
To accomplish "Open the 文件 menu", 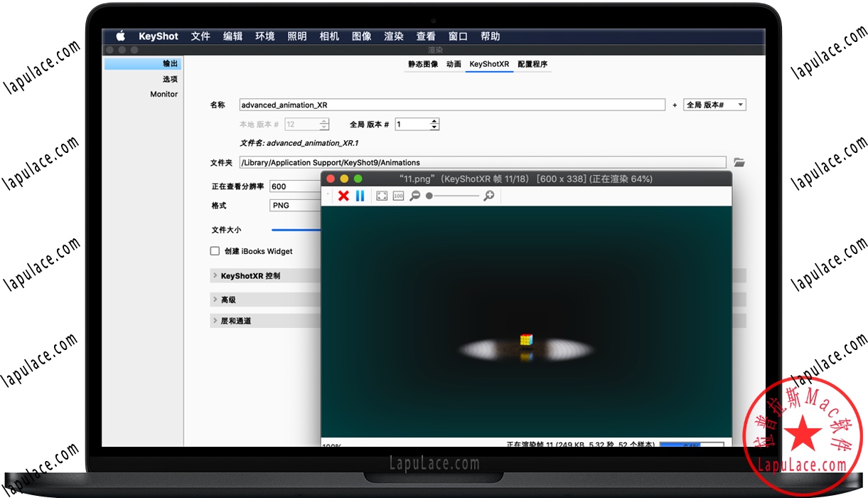I will 200,36.
